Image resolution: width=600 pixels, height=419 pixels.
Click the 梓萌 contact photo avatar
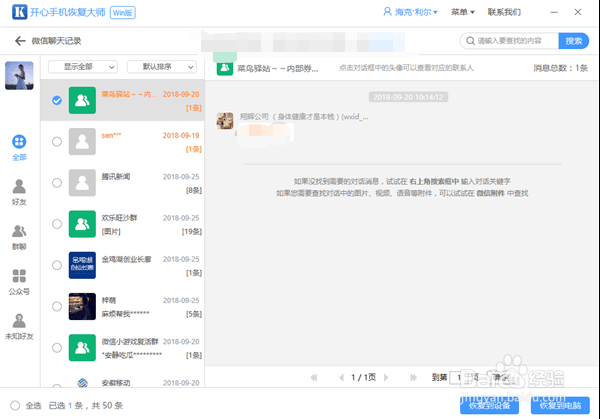(x=82, y=307)
